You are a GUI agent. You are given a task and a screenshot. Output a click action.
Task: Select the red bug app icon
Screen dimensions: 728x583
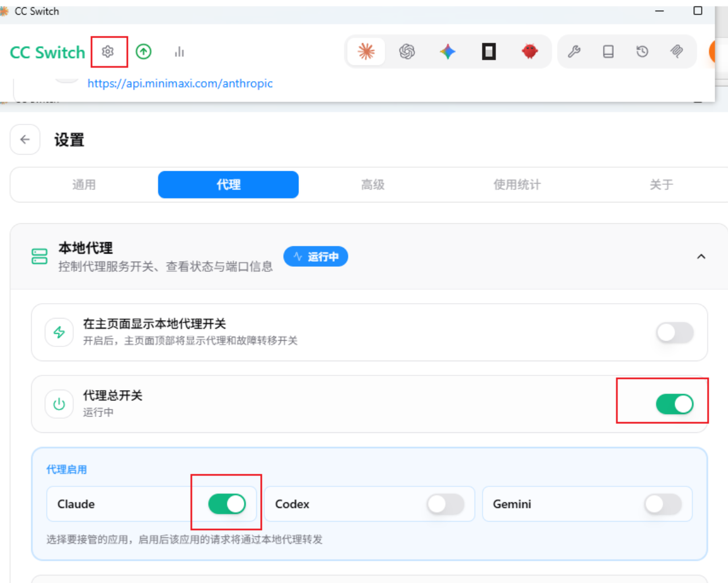530,52
